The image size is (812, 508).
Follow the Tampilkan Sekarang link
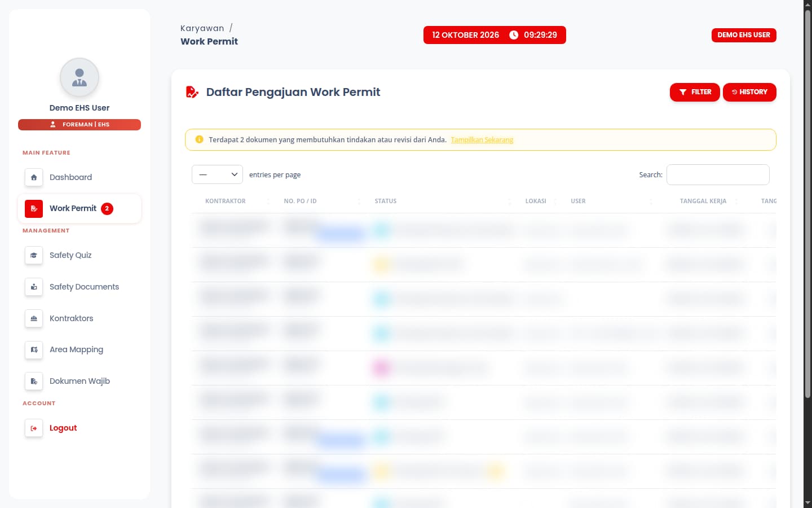coord(482,140)
